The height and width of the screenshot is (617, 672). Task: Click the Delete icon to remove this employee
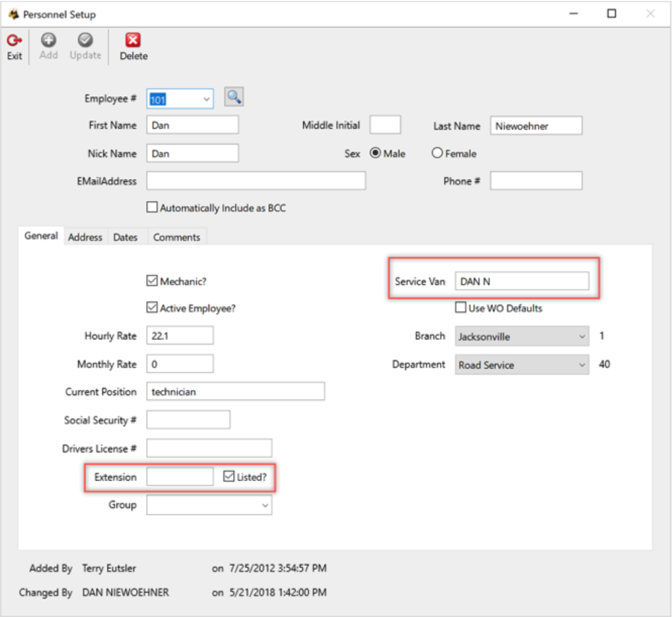pos(132,46)
